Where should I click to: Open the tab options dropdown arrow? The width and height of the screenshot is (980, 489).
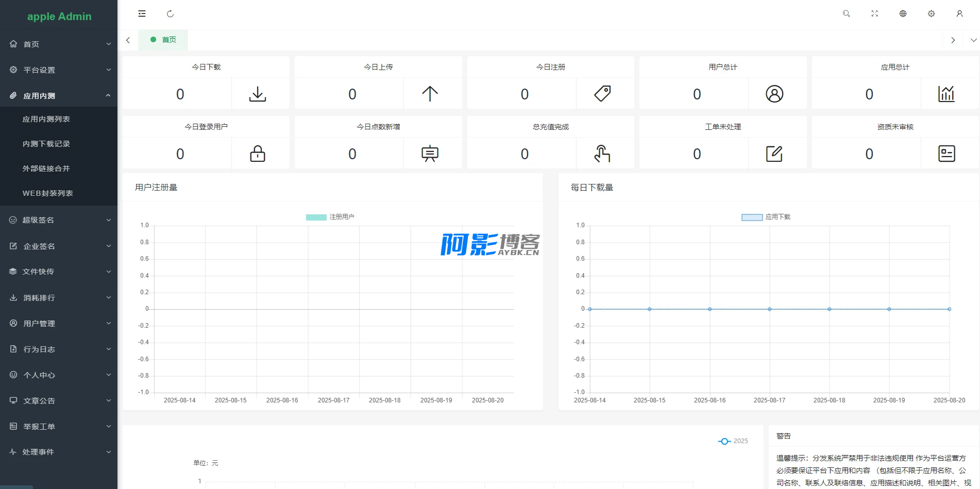[x=973, y=40]
